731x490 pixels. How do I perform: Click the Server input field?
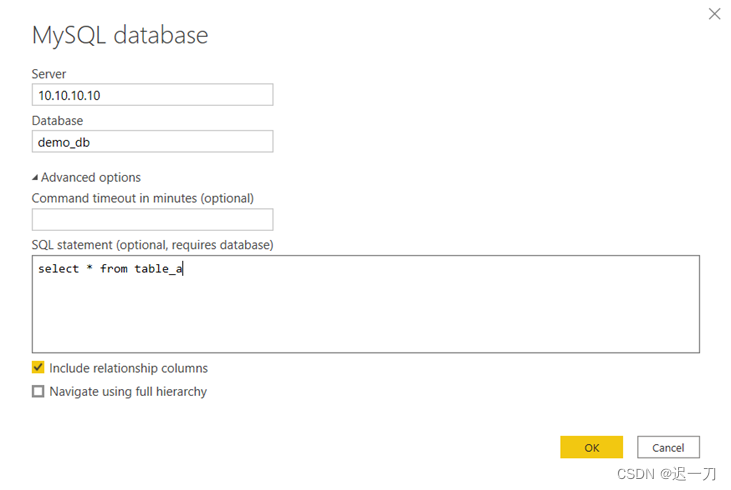(x=152, y=95)
